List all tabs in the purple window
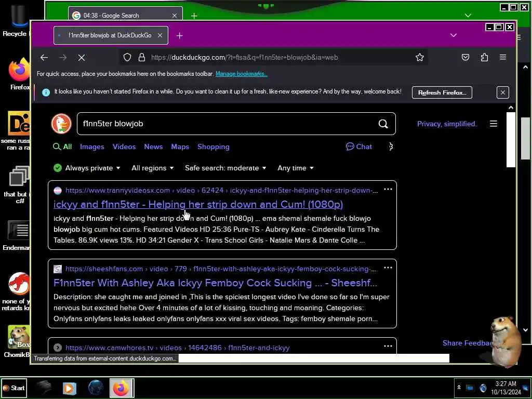 (453, 35)
